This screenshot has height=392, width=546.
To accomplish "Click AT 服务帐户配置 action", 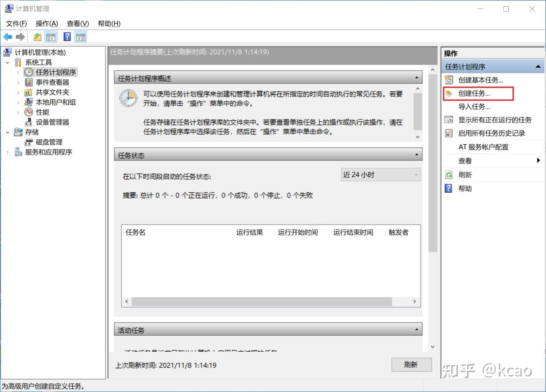I will (x=484, y=147).
